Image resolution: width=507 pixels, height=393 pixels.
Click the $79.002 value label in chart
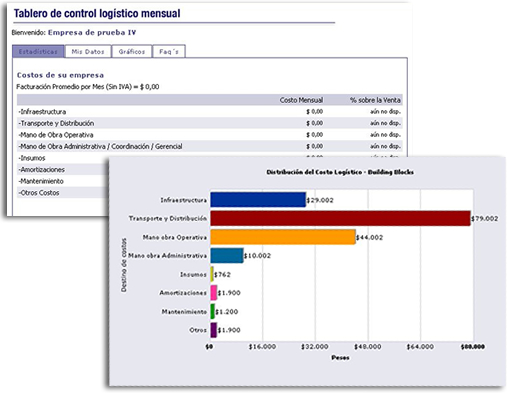click(484, 219)
